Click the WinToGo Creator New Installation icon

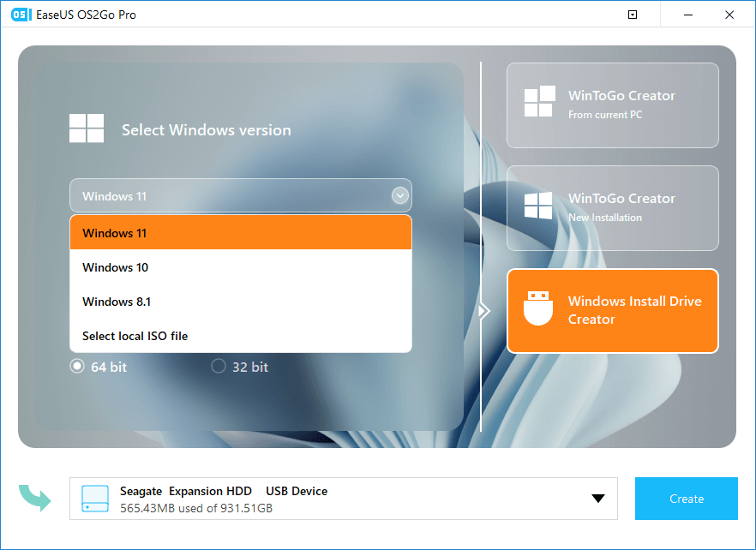(x=539, y=207)
